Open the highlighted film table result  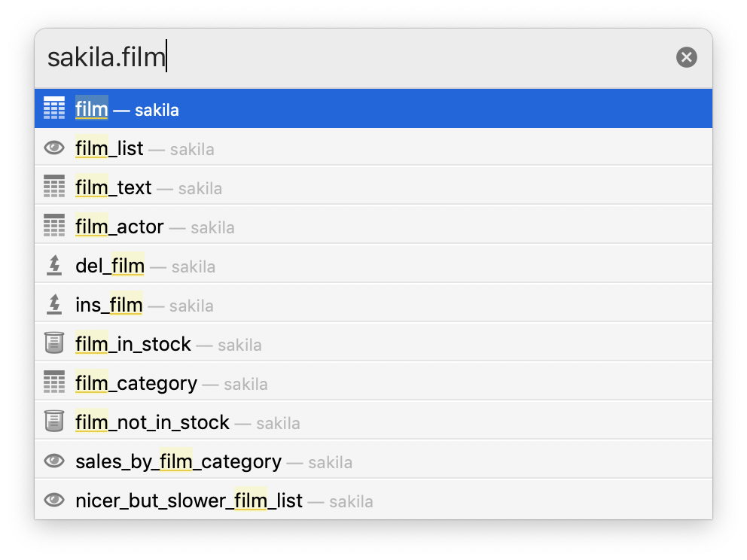click(373, 108)
